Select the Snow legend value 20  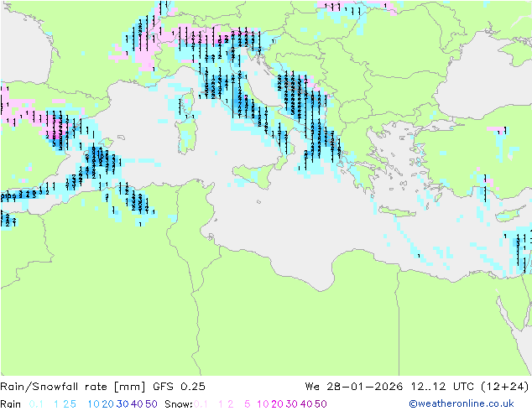coord(277,404)
